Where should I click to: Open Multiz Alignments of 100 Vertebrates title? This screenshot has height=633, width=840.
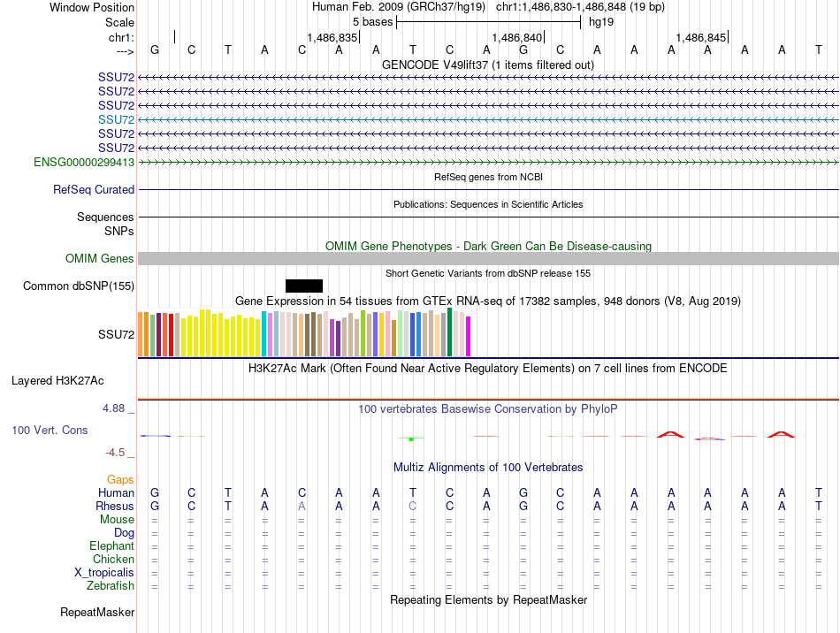point(488,467)
